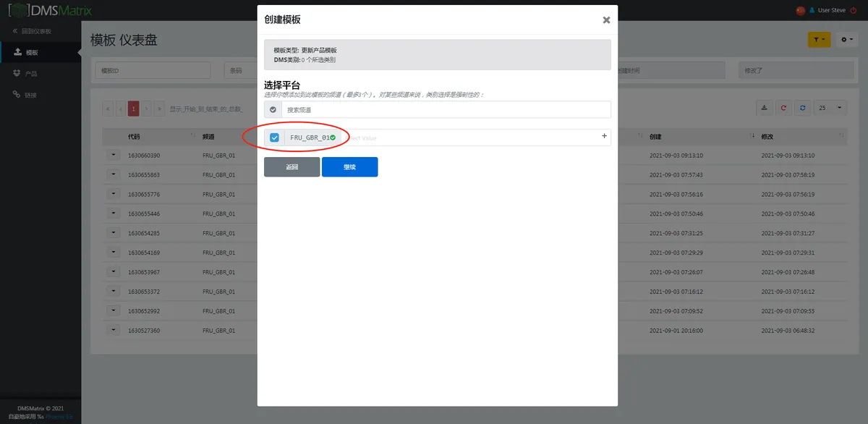The height and width of the screenshot is (424, 868).
Task: Click the red reset arrow icon
Action: tap(783, 108)
